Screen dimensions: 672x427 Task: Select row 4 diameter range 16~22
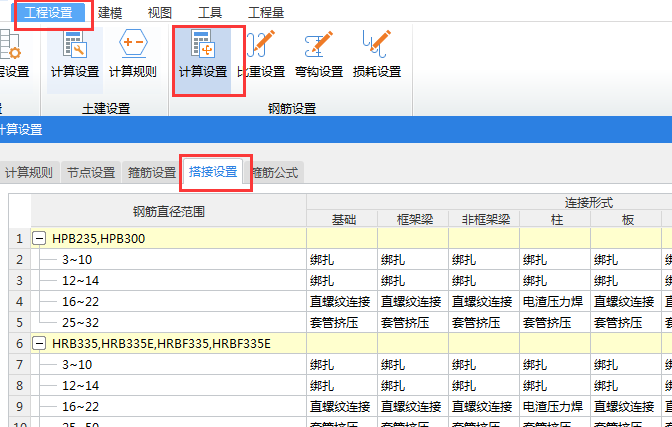(x=81, y=301)
